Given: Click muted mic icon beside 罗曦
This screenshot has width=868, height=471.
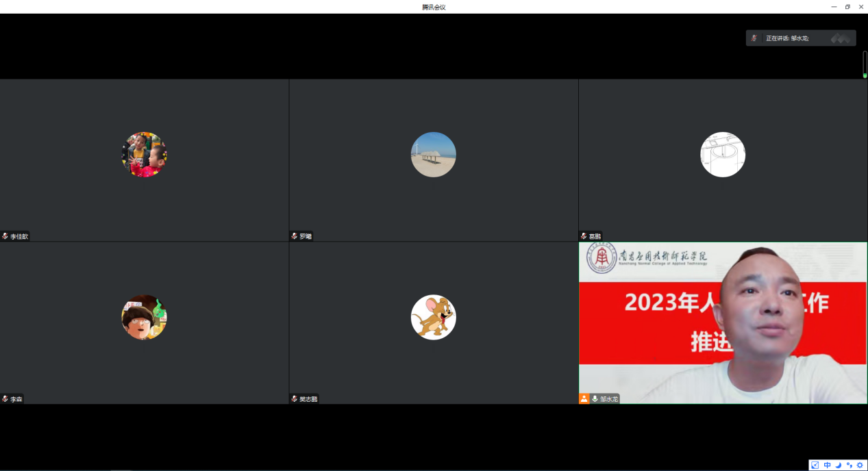Looking at the screenshot, I should pos(295,236).
